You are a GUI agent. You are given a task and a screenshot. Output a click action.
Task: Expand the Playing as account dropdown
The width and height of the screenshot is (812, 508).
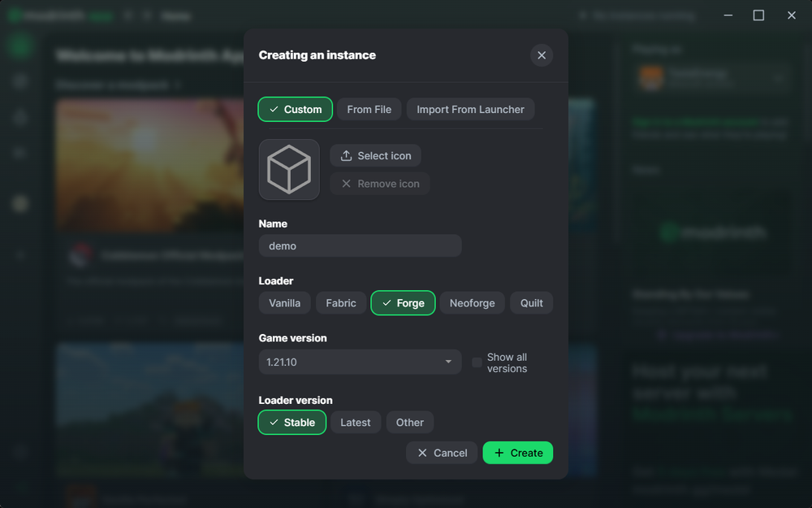(778, 79)
